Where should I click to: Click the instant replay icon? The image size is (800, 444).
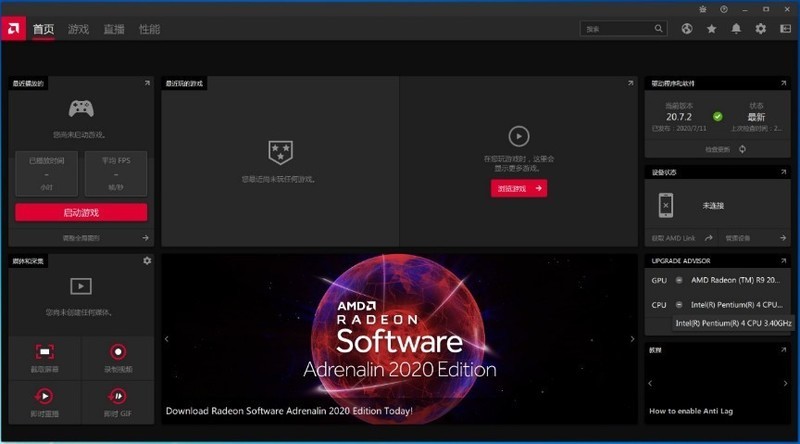point(45,396)
